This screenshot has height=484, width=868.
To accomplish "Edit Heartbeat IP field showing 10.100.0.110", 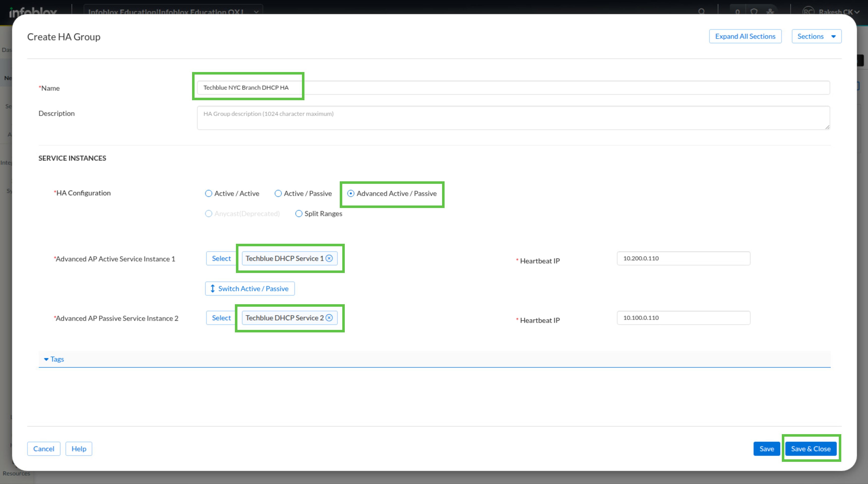I will coord(683,318).
